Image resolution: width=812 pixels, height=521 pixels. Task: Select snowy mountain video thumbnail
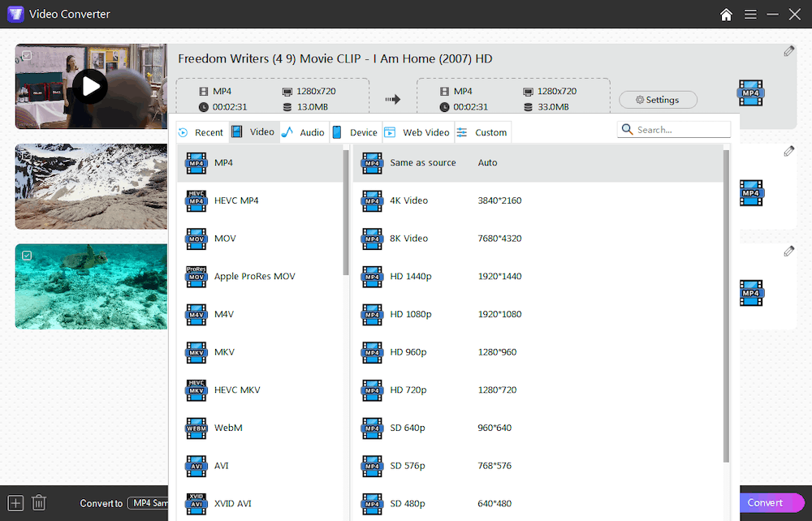pos(91,187)
